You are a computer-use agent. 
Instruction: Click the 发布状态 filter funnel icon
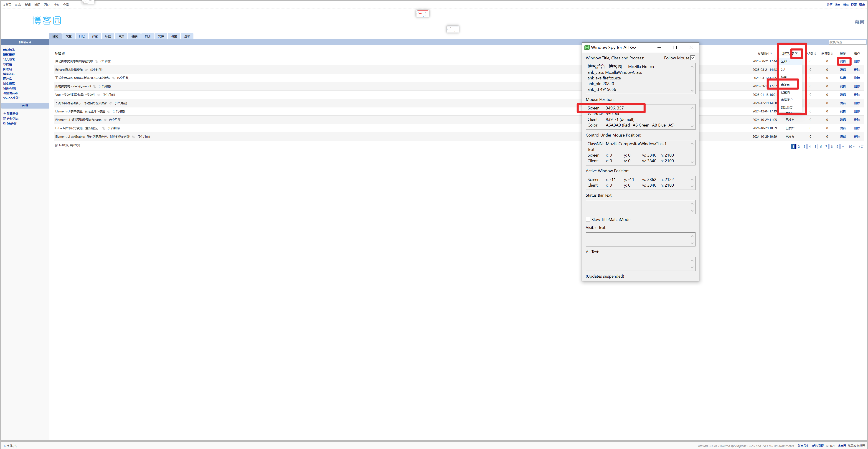pos(797,53)
